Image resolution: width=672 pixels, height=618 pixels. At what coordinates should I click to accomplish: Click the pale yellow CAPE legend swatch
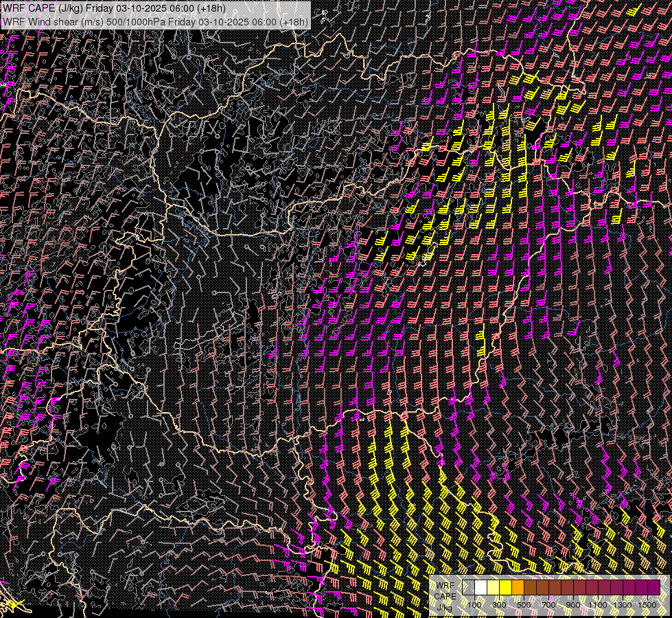494,588
